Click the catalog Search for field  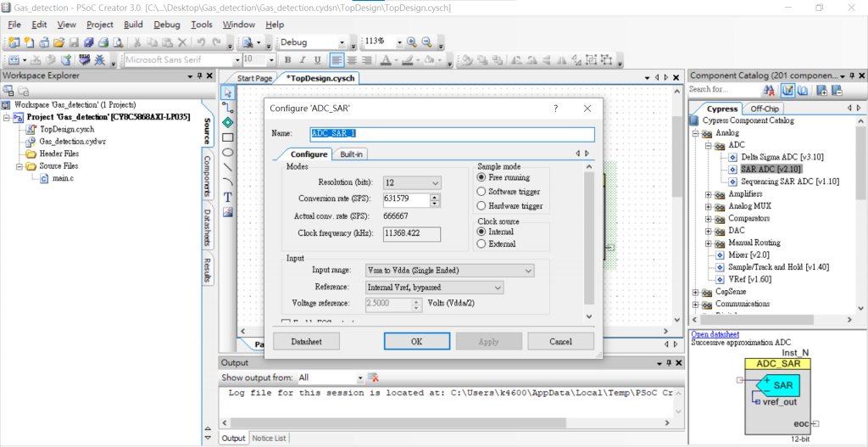pos(724,90)
